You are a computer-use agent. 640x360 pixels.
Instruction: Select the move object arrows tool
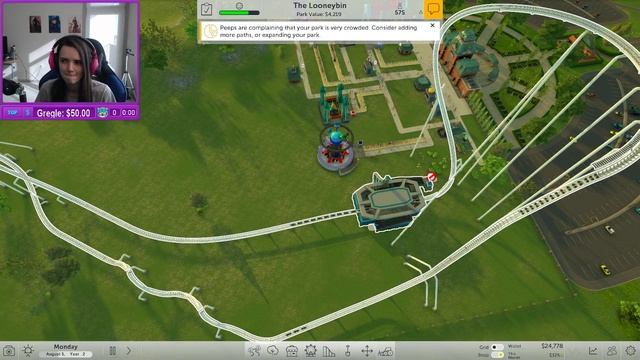[367, 351]
